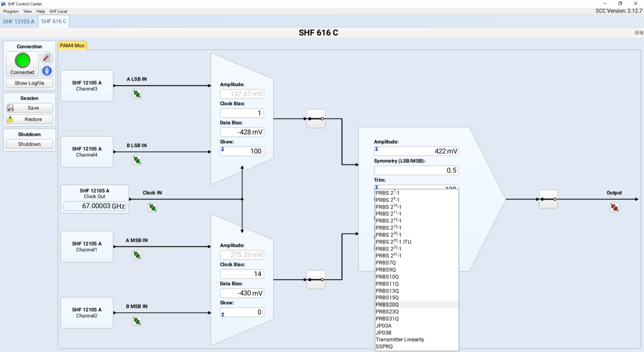Click the A LSB IN connector icon
The image size is (644, 352).
(137, 94)
